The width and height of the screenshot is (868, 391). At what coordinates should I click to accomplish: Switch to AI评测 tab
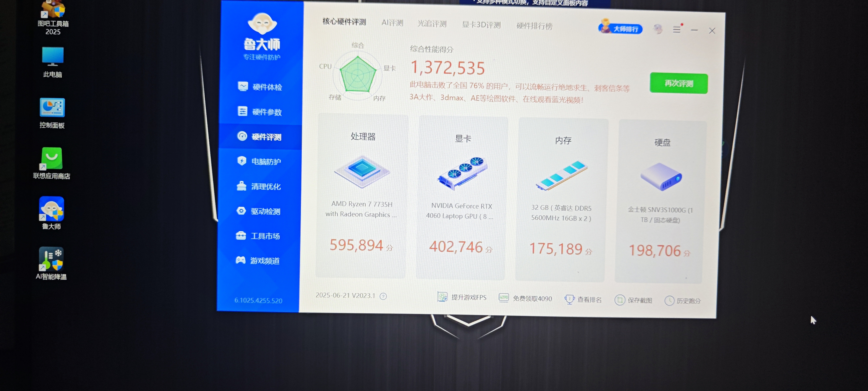coord(392,23)
